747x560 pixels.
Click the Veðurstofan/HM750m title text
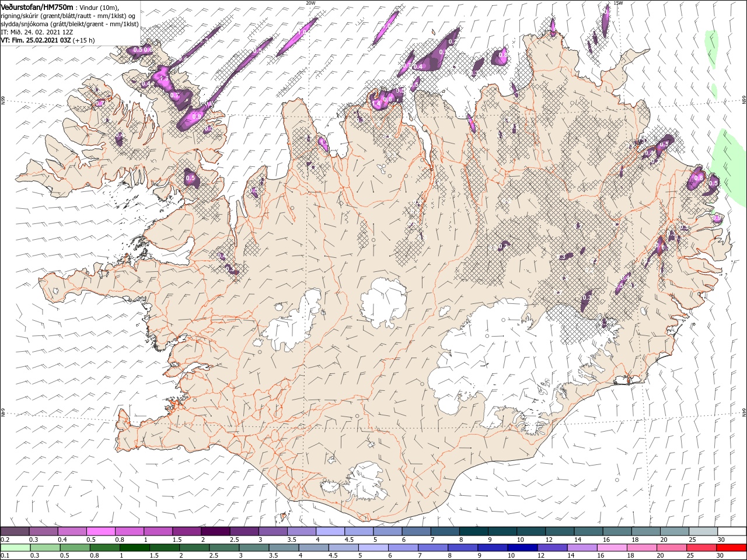(37, 7)
